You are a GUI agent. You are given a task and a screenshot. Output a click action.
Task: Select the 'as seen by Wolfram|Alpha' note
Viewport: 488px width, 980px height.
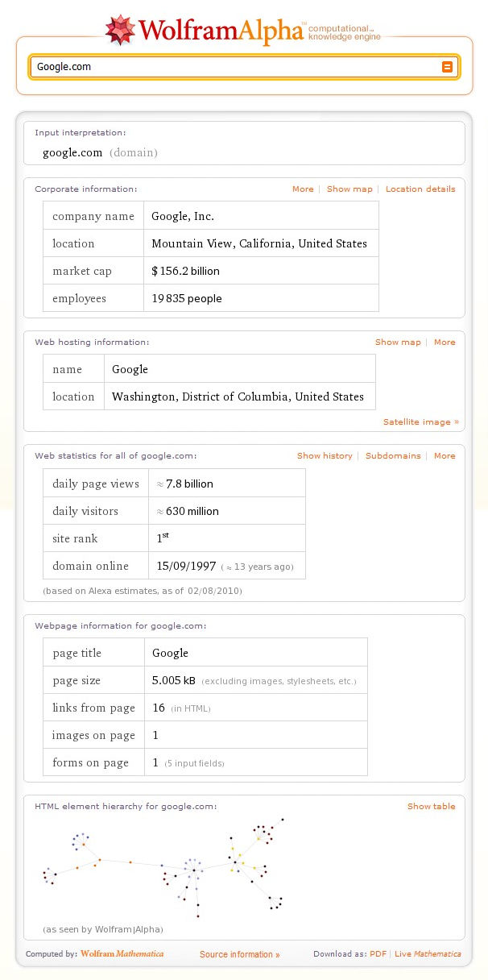(x=102, y=930)
